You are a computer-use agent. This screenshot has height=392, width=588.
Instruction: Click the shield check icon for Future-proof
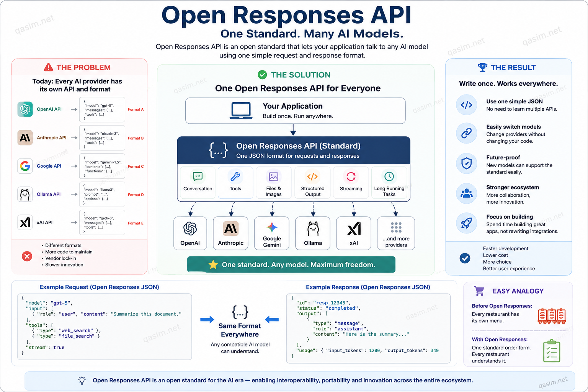[467, 163]
